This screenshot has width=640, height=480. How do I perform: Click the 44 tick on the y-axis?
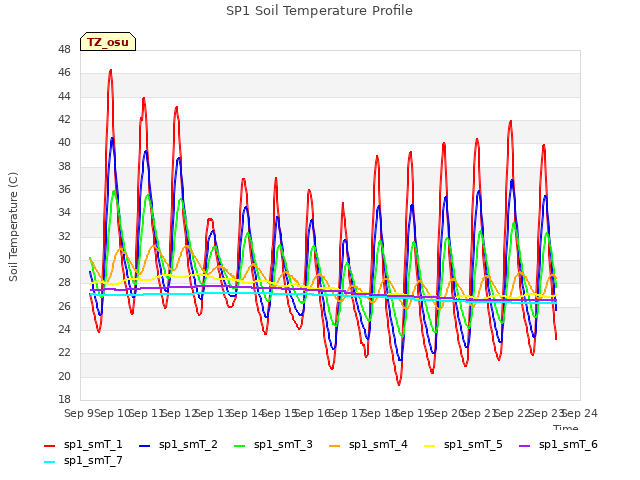pos(64,96)
